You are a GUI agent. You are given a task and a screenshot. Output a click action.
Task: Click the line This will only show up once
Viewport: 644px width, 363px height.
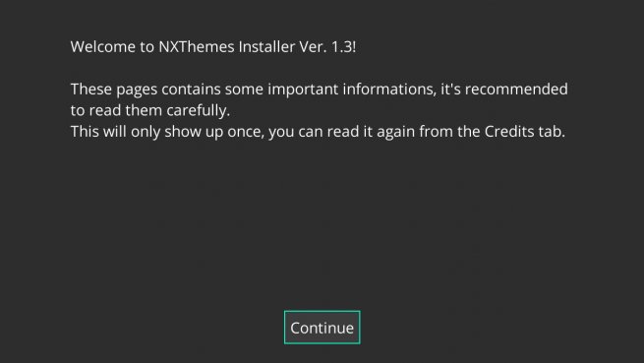[x=318, y=132]
